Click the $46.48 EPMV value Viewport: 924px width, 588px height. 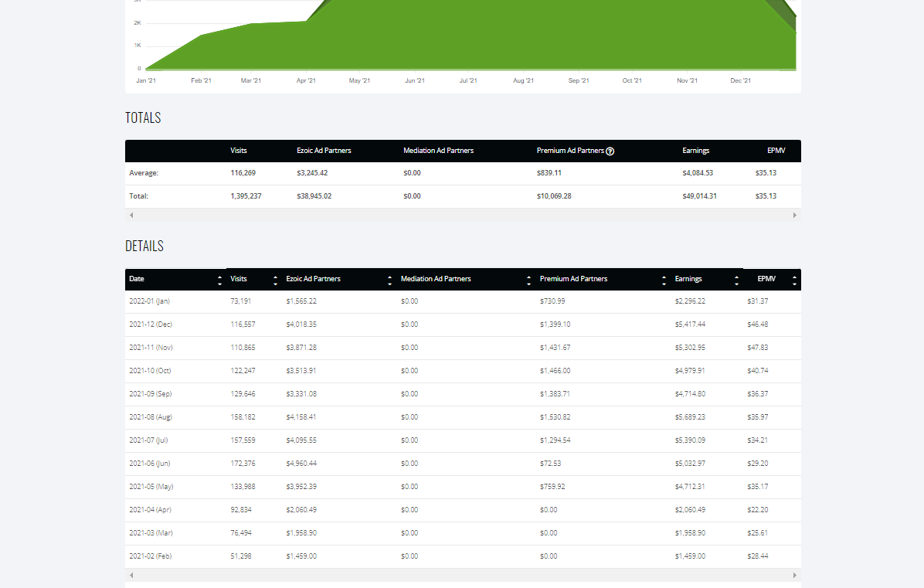point(758,325)
